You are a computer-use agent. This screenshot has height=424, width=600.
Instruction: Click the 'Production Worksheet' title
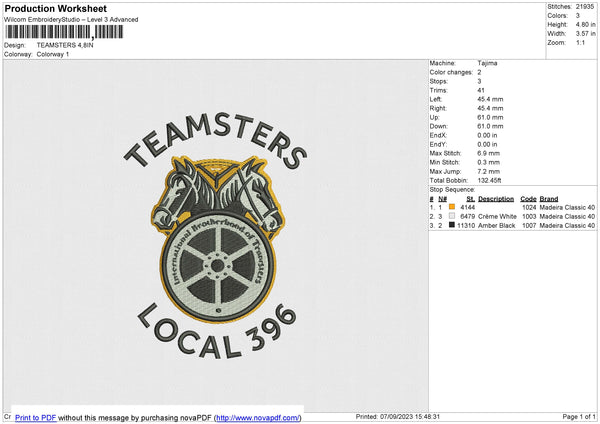click(55, 8)
